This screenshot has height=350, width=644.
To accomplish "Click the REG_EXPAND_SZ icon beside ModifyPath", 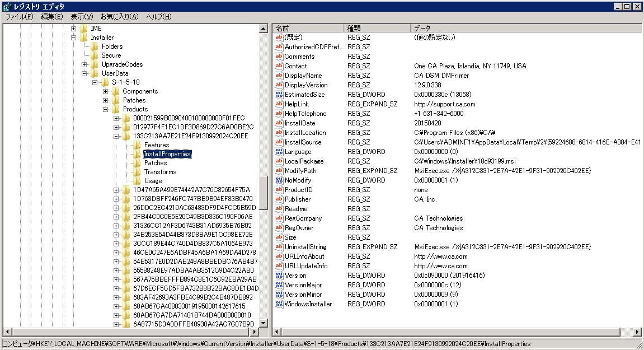I will pyautogui.click(x=279, y=170).
